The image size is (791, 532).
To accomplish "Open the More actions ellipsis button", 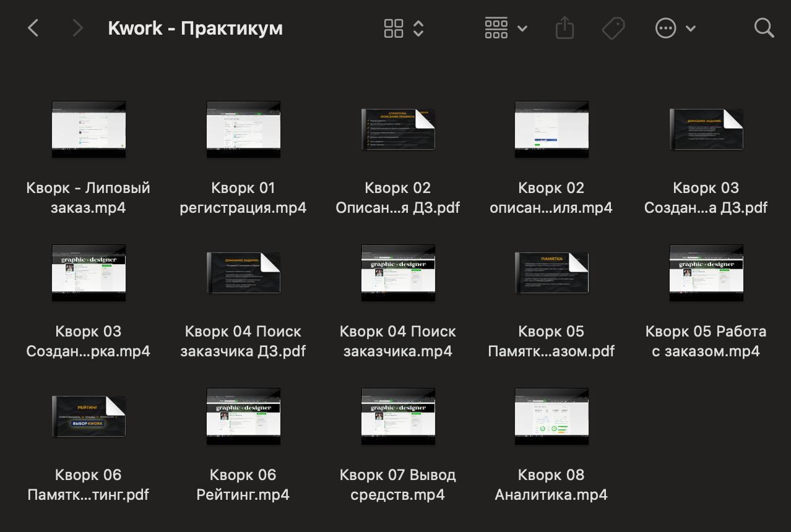I will (x=665, y=28).
